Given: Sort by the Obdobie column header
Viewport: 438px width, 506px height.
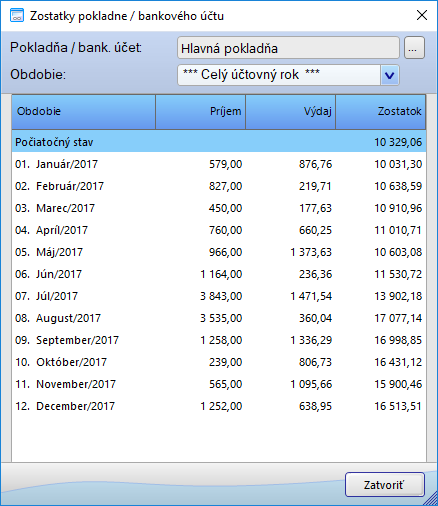Looking at the screenshot, I should coord(84,112).
